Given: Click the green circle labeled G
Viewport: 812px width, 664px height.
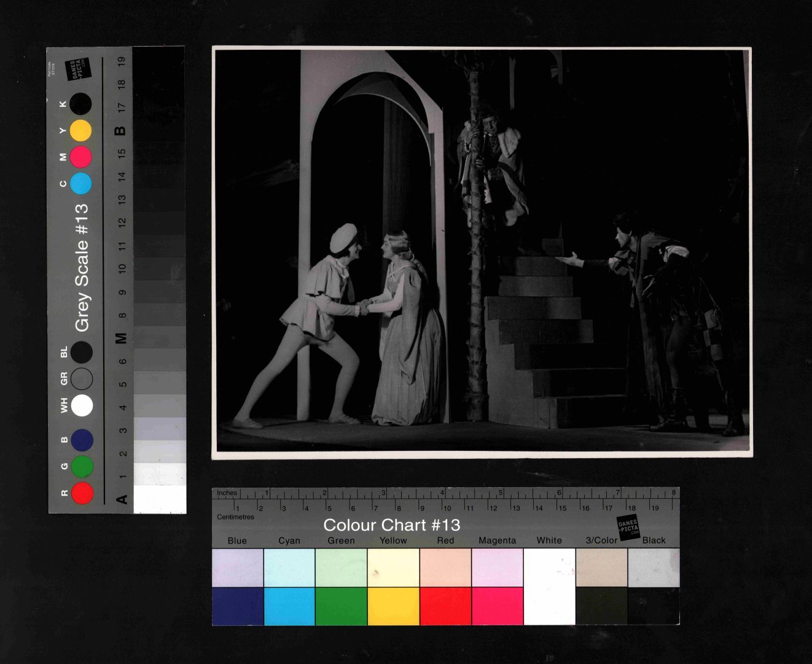Looking at the screenshot, I should click(x=82, y=467).
